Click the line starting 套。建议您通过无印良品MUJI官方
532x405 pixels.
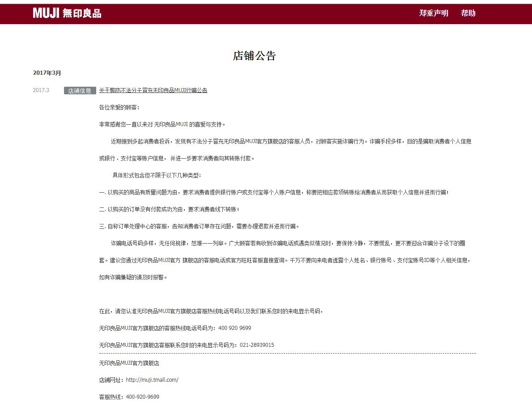click(x=285, y=260)
